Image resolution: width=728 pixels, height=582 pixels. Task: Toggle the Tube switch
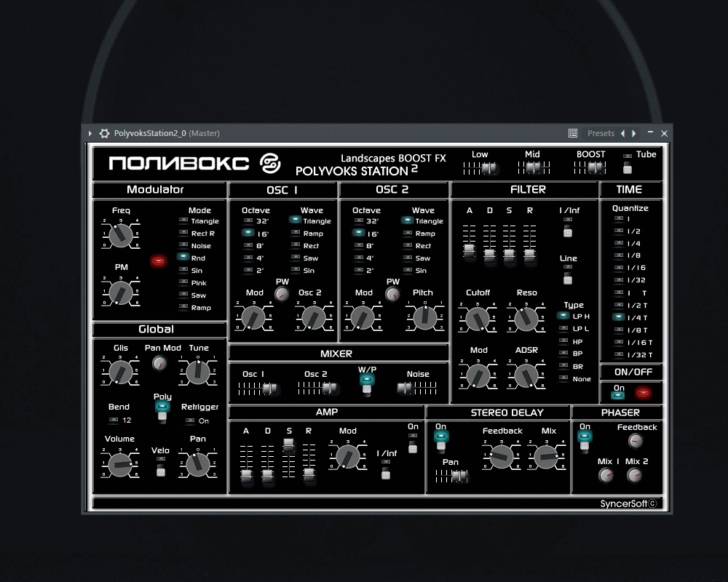tap(628, 167)
